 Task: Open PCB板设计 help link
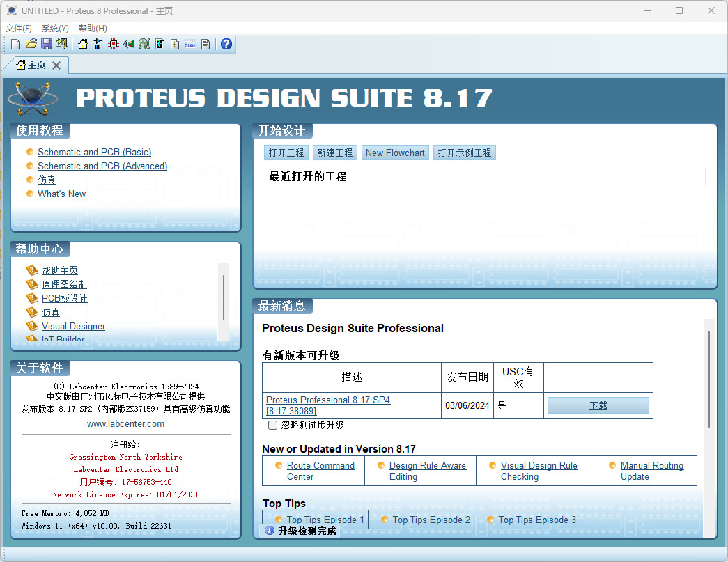point(65,298)
